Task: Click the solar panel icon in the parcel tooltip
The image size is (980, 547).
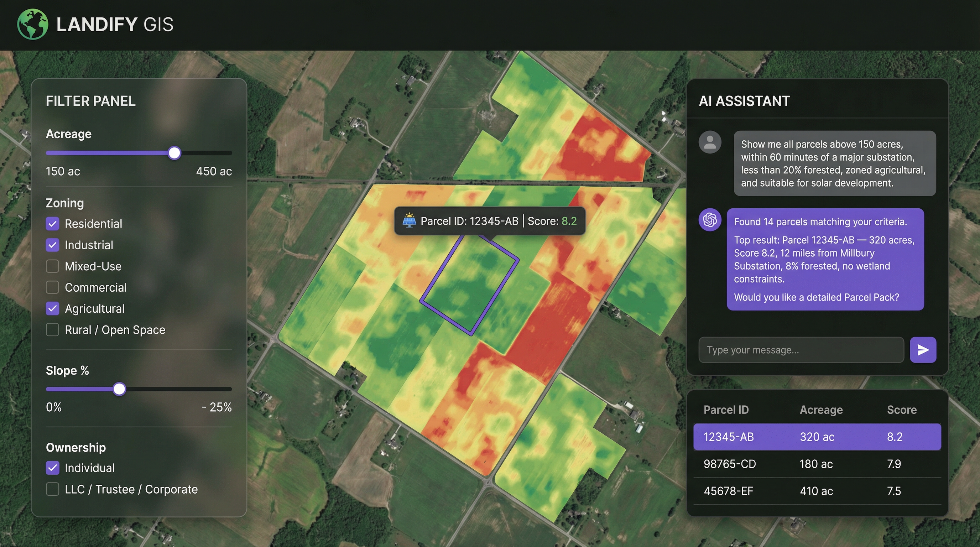Action: (410, 220)
